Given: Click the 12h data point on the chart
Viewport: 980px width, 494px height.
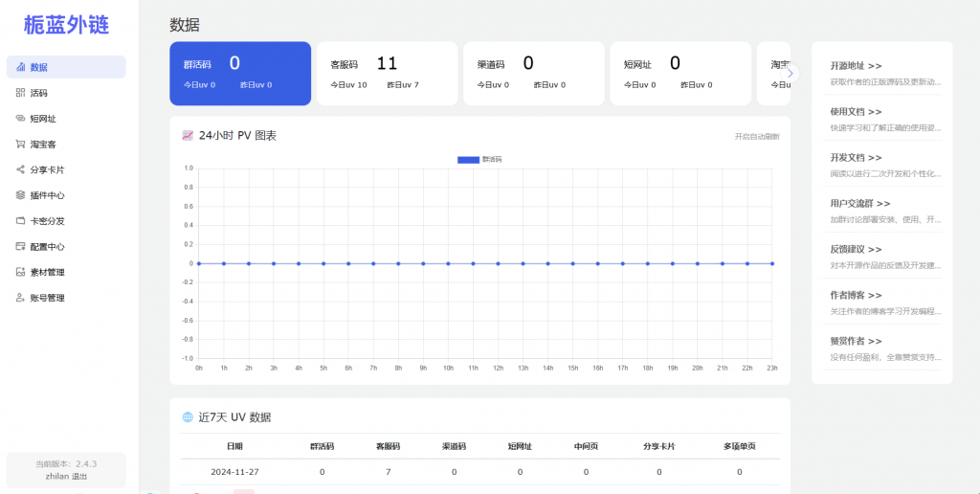Looking at the screenshot, I should [498, 263].
